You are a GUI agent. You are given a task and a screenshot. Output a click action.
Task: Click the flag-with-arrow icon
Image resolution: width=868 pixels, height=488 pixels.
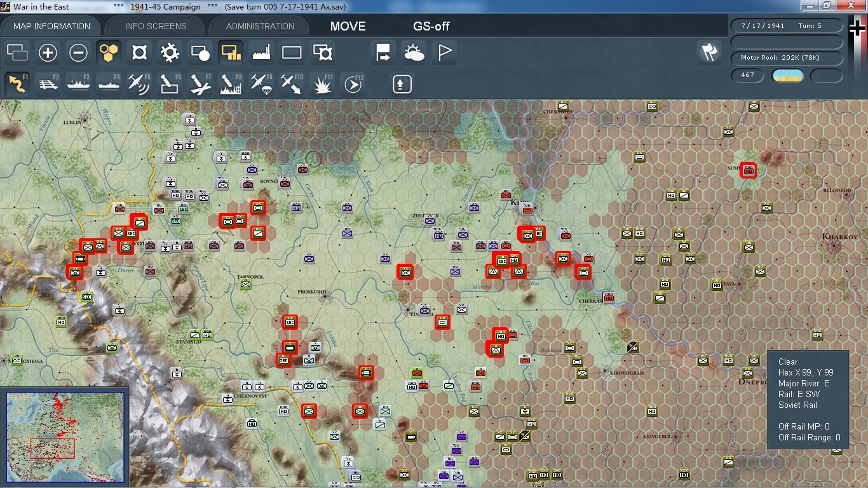coord(383,53)
